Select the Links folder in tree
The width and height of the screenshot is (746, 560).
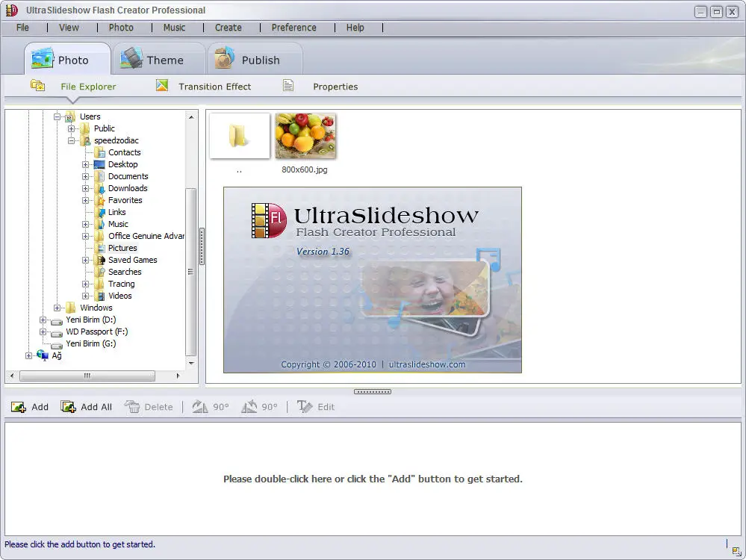coord(117,212)
